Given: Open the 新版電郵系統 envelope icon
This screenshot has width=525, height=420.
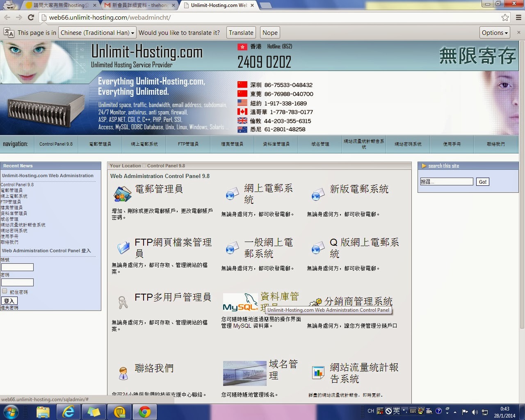Looking at the screenshot, I should click(x=318, y=194).
